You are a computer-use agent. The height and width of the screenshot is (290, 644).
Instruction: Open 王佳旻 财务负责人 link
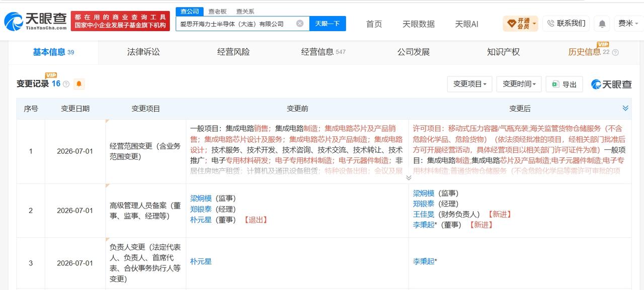(424, 214)
